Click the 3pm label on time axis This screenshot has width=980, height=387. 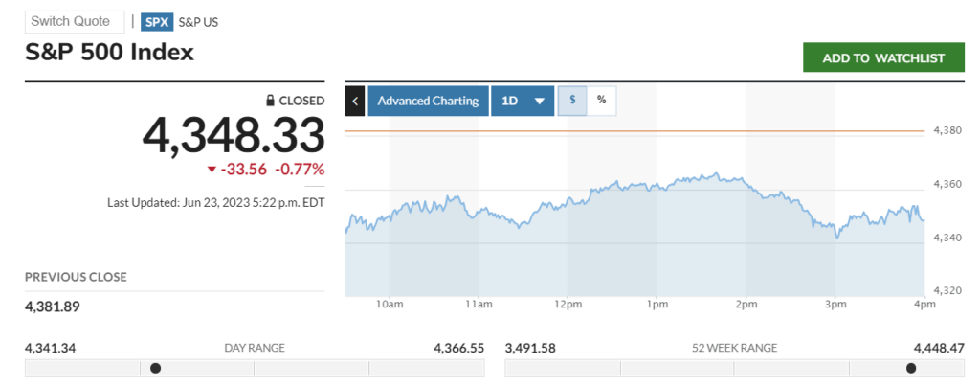click(x=835, y=305)
